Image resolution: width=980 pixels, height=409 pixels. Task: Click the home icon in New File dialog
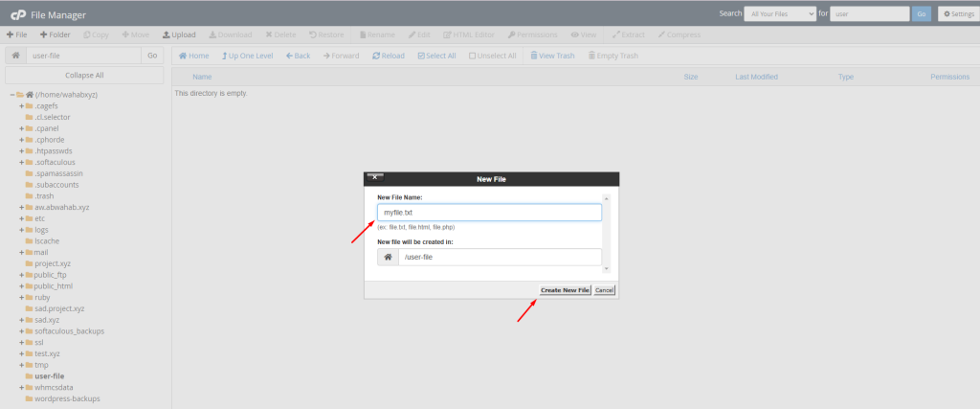tap(388, 257)
